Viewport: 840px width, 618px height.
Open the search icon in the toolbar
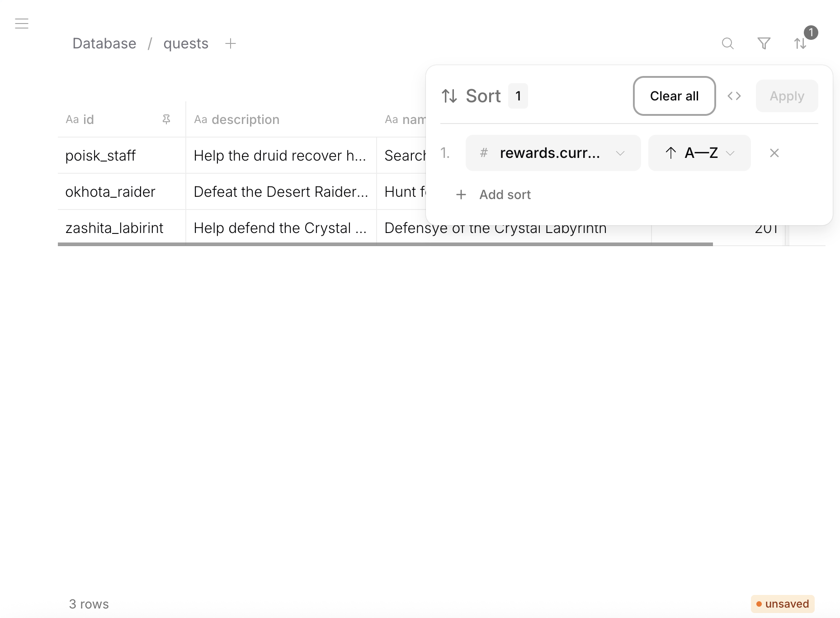[727, 43]
